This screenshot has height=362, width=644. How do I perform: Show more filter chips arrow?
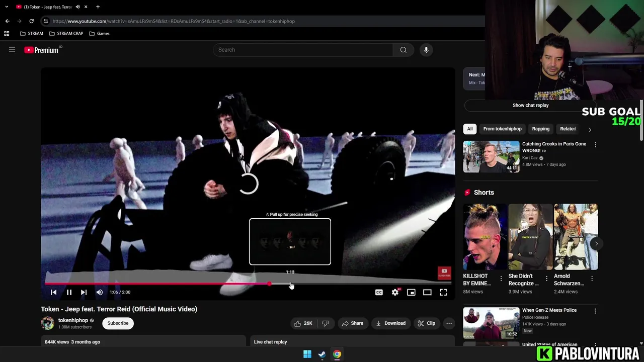[590, 129]
